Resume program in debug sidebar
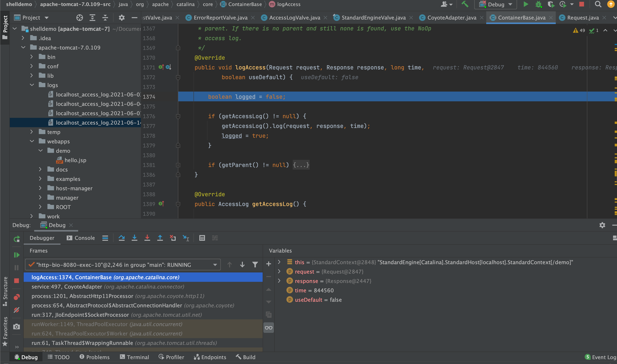This screenshot has width=617, height=364. [17, 255]
